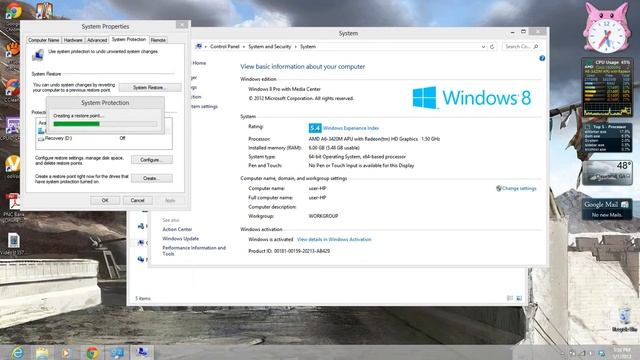Switch to Computer Name tab
This screenshot has width=640, height=360.
[x=44, y=40]
